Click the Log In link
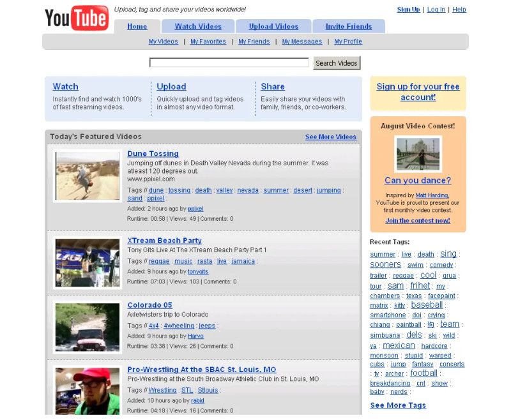Screen dimensions: 511x420 [x=436, y=10]
